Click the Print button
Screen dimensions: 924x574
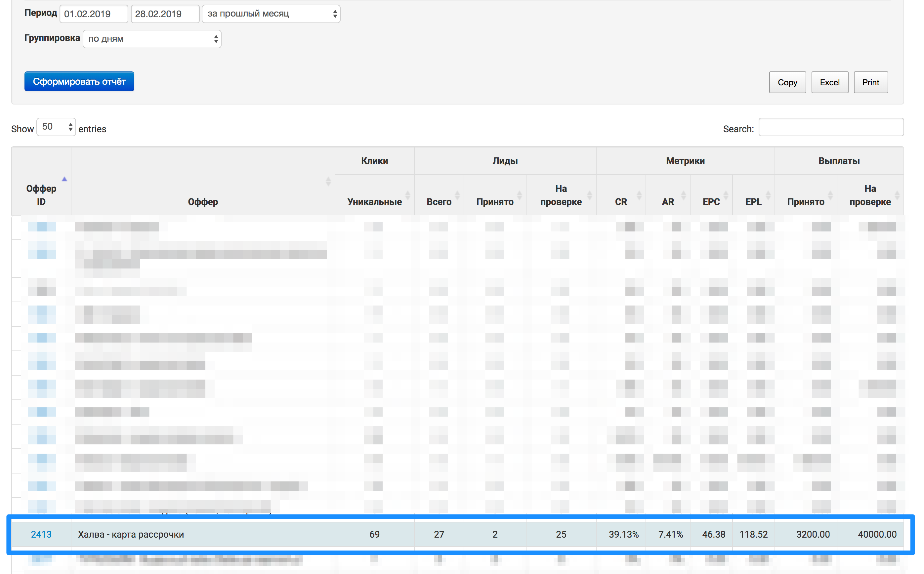tap(870, 82)
